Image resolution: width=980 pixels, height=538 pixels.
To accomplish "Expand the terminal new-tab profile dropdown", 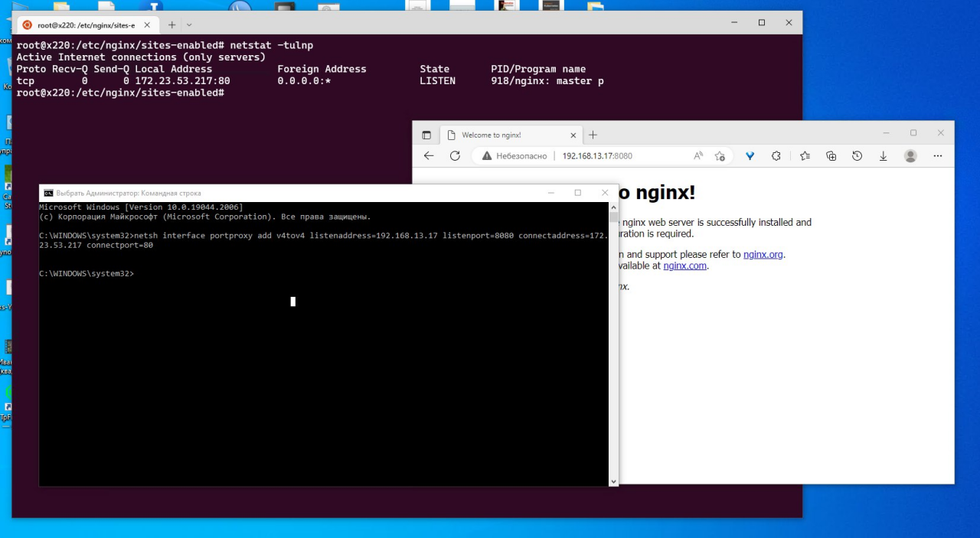I will [190, 25].
